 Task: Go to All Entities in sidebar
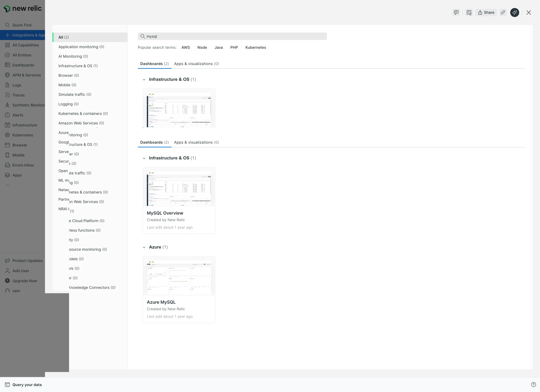click(x=22, y=55)
